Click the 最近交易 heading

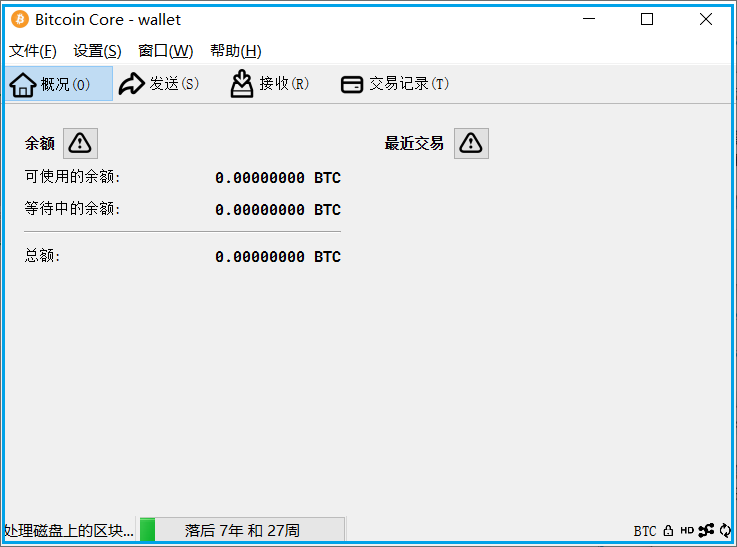tap(414, 143)
